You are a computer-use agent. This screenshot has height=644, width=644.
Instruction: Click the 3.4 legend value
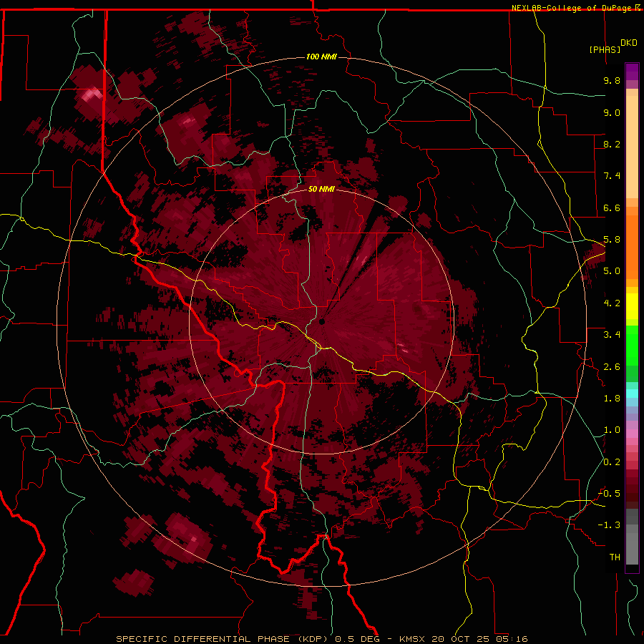612,335
